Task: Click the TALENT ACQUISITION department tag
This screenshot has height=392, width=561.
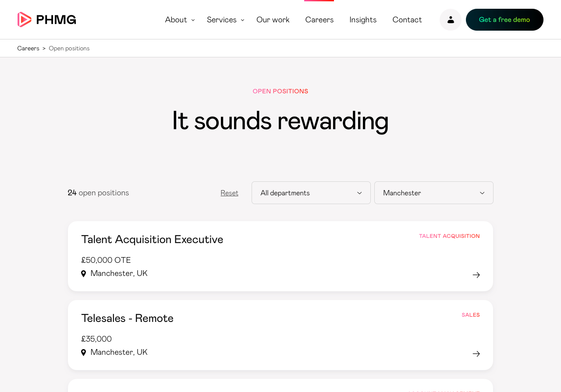Action: click(x=449, y=236)
